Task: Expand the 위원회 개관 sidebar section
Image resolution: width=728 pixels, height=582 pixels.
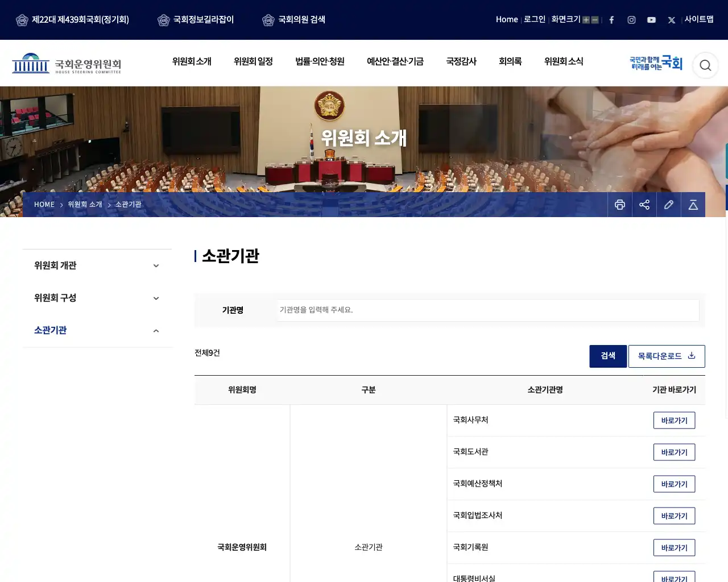Action: (97, 265)
